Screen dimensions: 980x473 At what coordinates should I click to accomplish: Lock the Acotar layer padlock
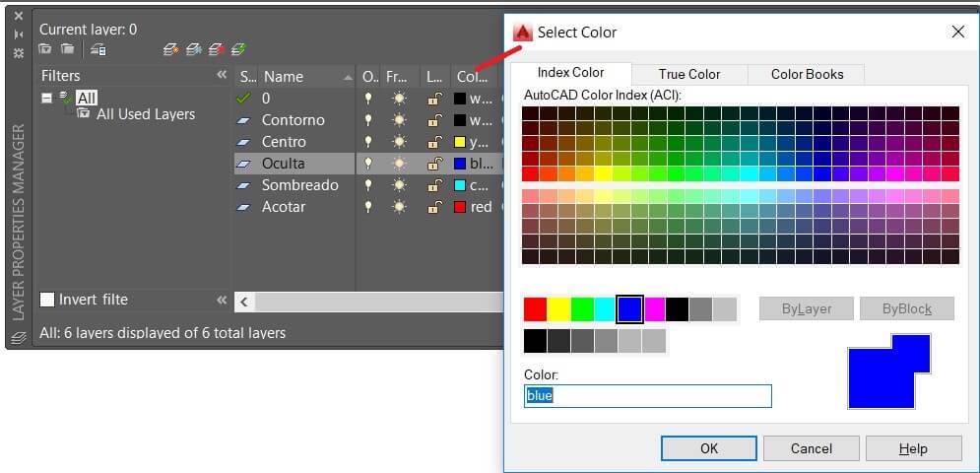434,207
